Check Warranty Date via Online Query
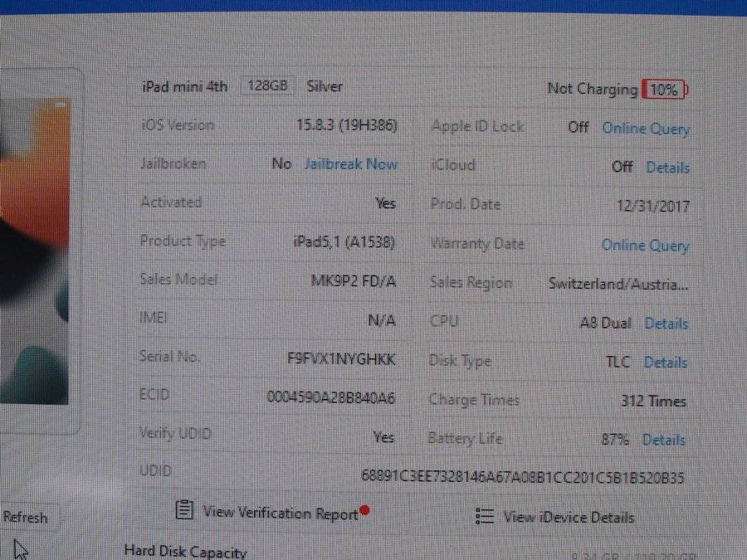The image size is (747, 560). (645, 246)
